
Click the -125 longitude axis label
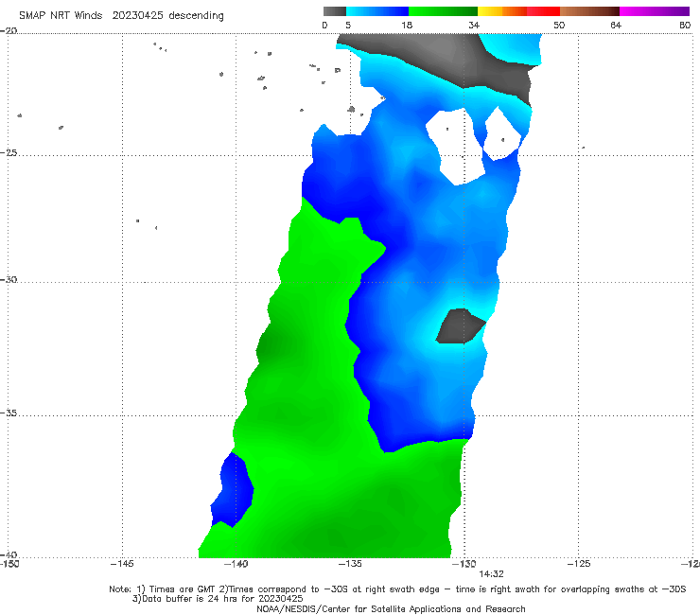579,564
